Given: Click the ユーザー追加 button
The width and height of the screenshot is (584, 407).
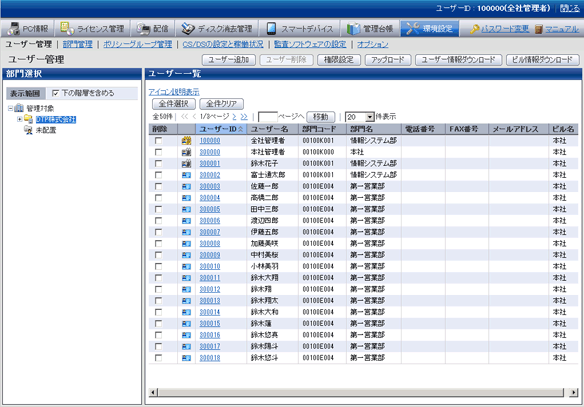Looking at the screenshot, I should coord(229,60).
